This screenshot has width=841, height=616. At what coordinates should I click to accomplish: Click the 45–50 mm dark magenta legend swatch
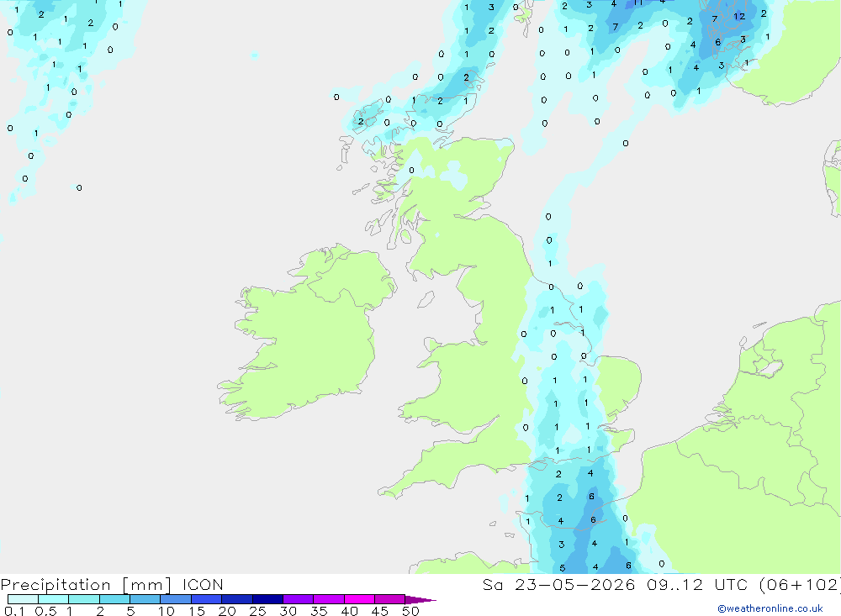pos(390,599)
